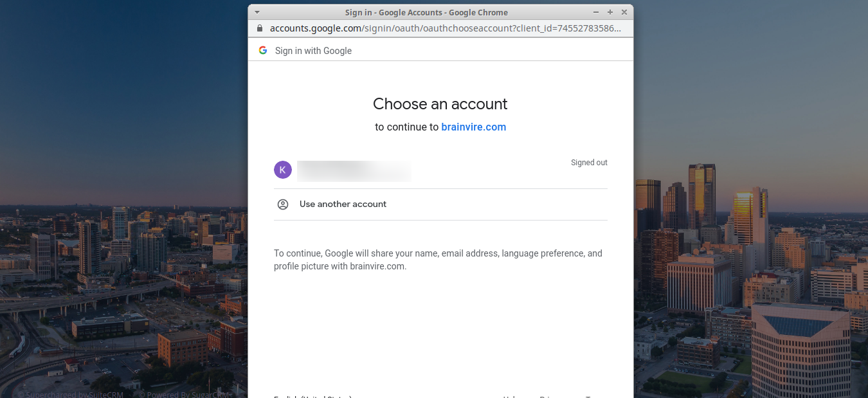Minimize the Google sign-in window
Screen dimensions: 868x398
tap(596, 12)
